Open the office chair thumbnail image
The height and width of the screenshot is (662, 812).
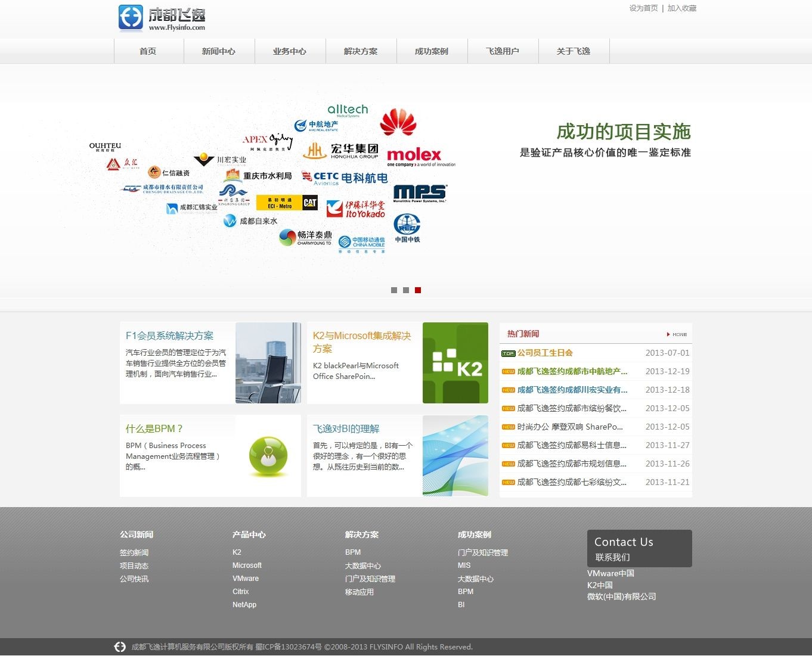click(x=268, y=363)
